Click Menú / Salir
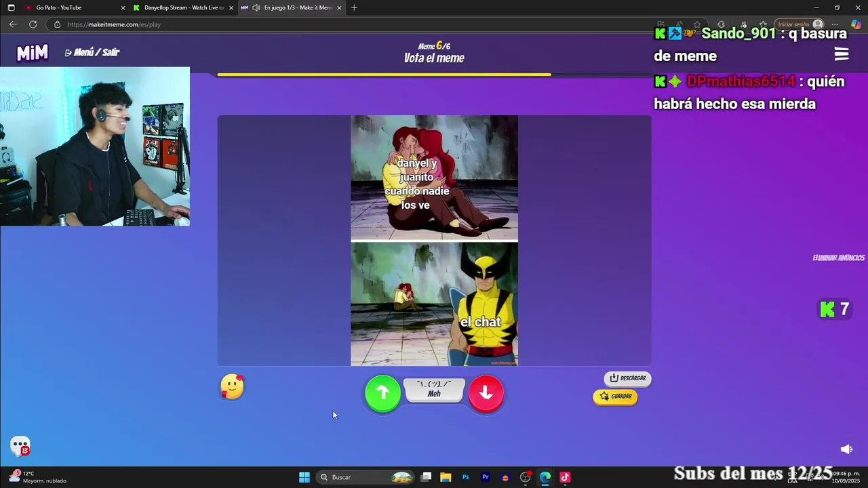 click(92, 52)
